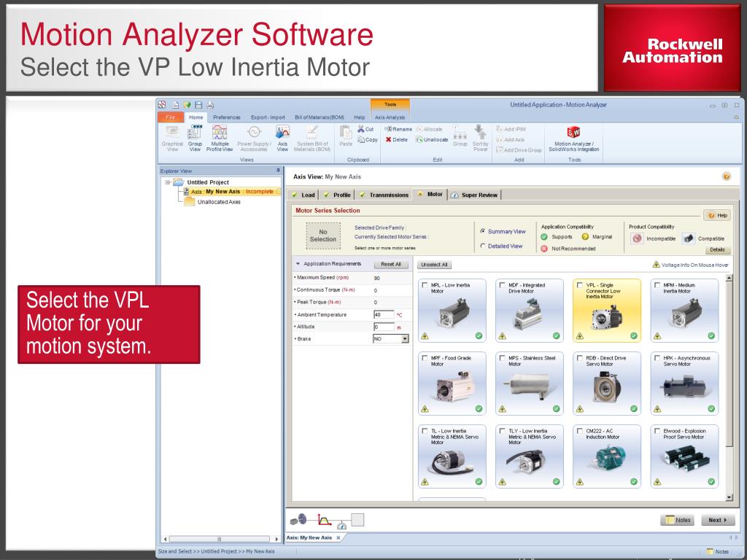Click Cut in the Clipboard group
This screenshot has width=747, height=560.
click(x=366, y=129)
